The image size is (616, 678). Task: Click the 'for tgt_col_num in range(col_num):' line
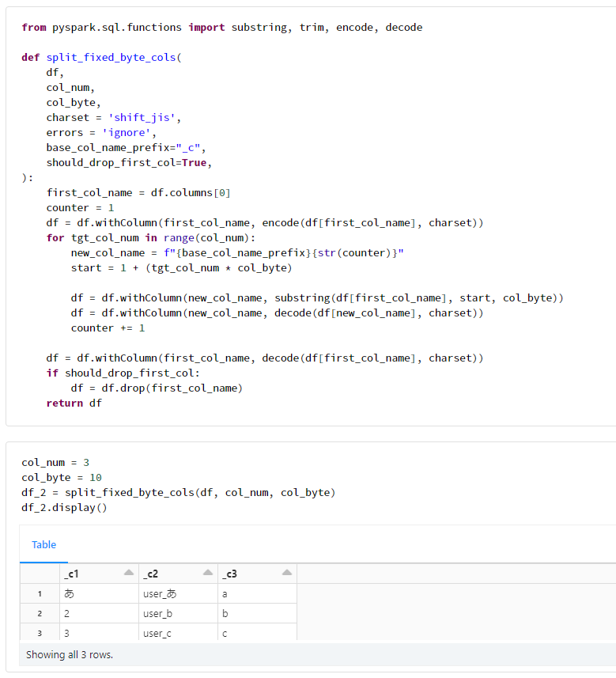point(151,238)
